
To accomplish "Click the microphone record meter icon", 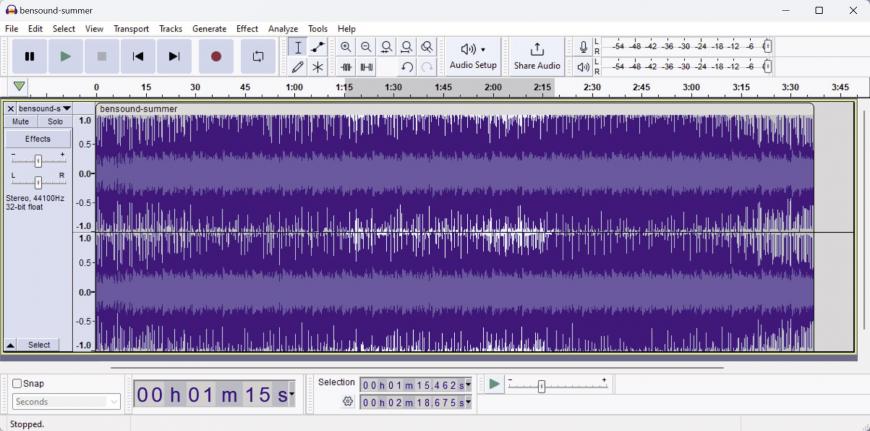I will pos(583,47).
